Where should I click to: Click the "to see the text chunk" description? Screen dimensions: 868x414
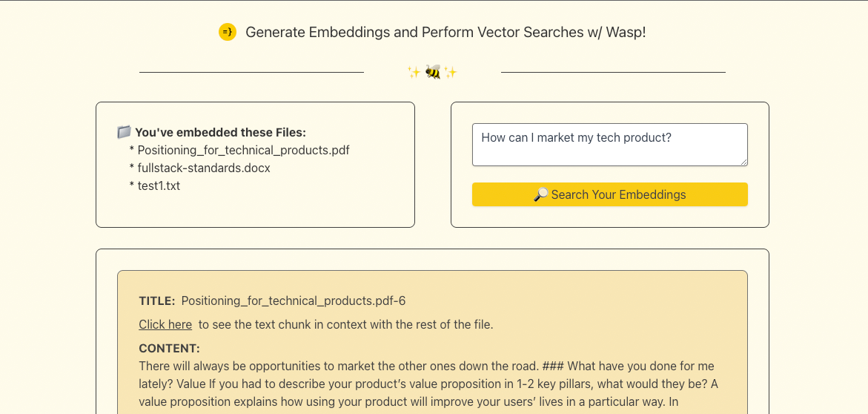[x=345, y=324]
